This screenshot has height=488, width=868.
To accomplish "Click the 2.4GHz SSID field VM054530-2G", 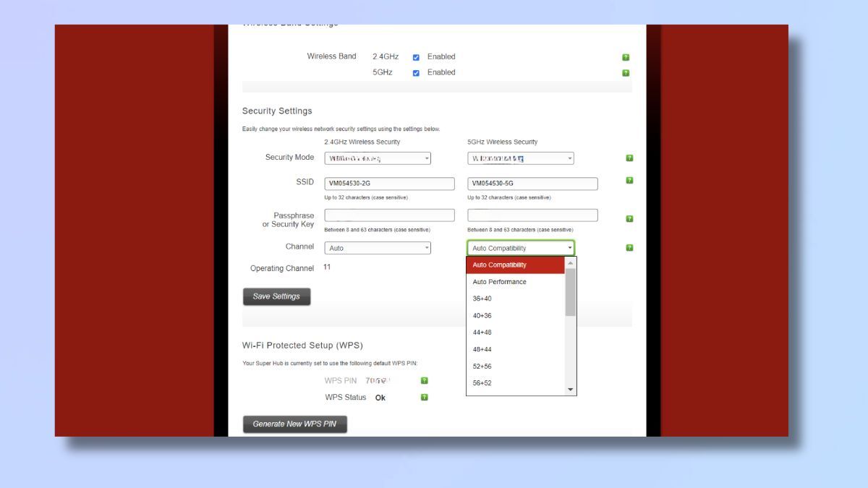I will 390,184.
